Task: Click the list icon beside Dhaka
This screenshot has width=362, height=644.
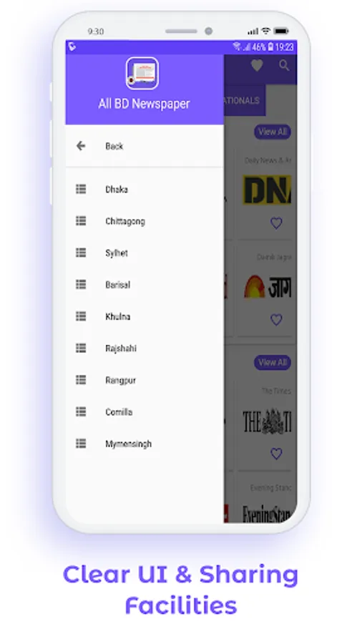Action: tap(81, 189)
